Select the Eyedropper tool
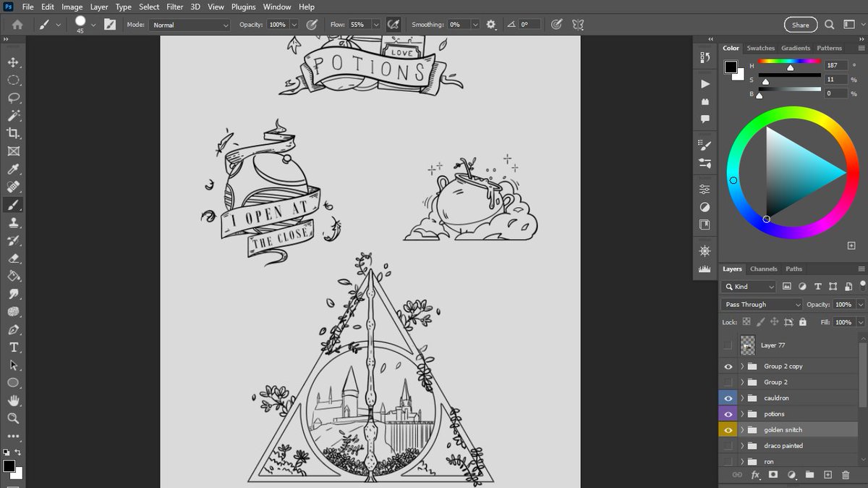868x488 pixels. 13,169
